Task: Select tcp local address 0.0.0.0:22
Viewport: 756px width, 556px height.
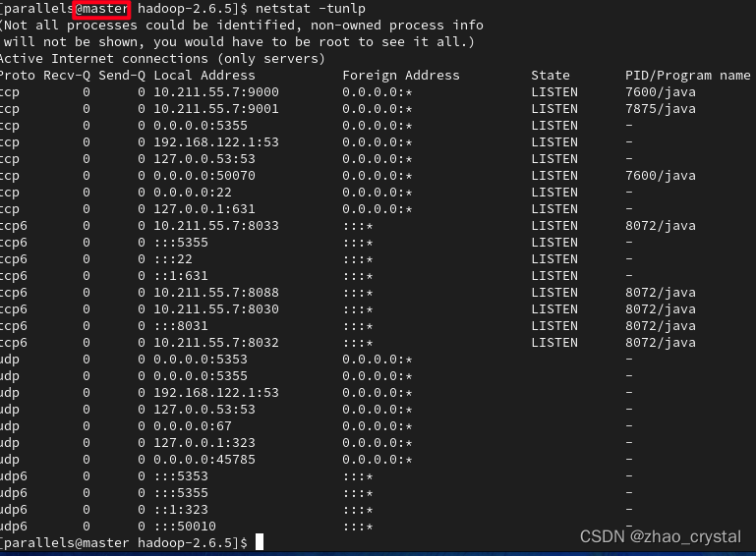Action: (193, 193)
